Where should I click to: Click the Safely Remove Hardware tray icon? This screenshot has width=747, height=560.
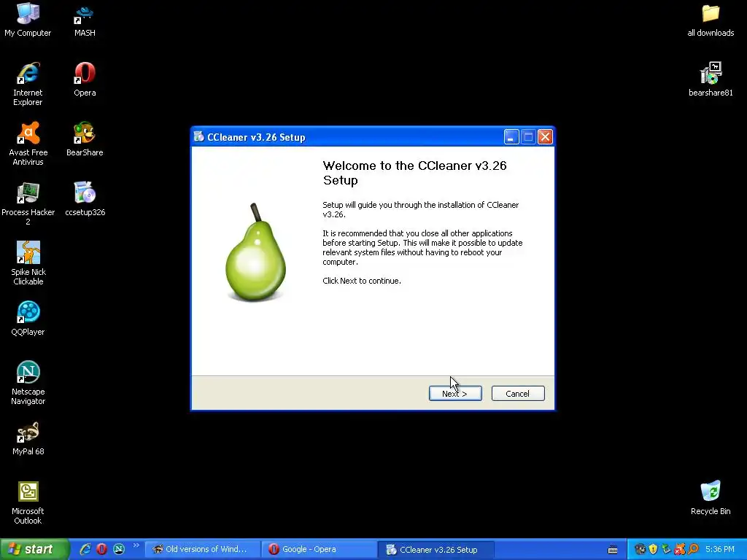667,549
